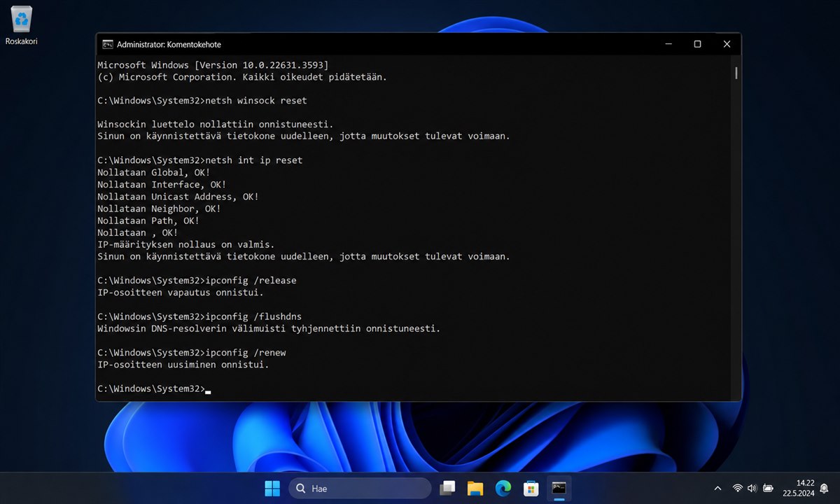Click the 'Microsoft Windows [Version 10.0.22631.3593]' line
Screen dimensions: 840x504
tap(213, 64)
